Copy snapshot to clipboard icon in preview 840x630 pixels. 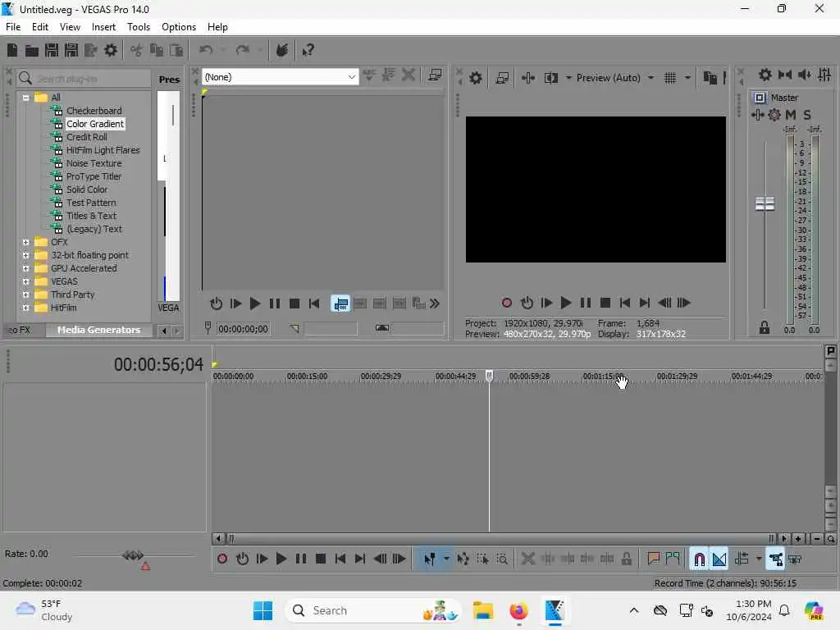coord(710,78)
